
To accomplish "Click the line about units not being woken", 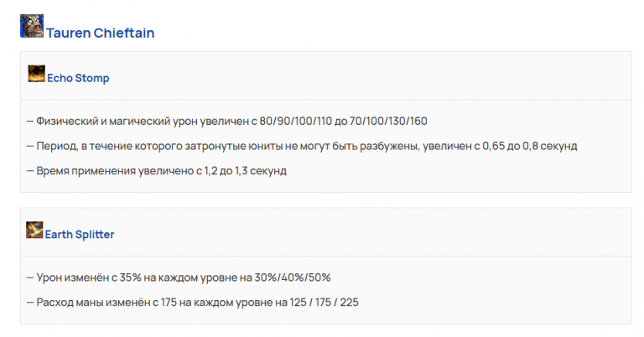I will click(x=302, y=146).
